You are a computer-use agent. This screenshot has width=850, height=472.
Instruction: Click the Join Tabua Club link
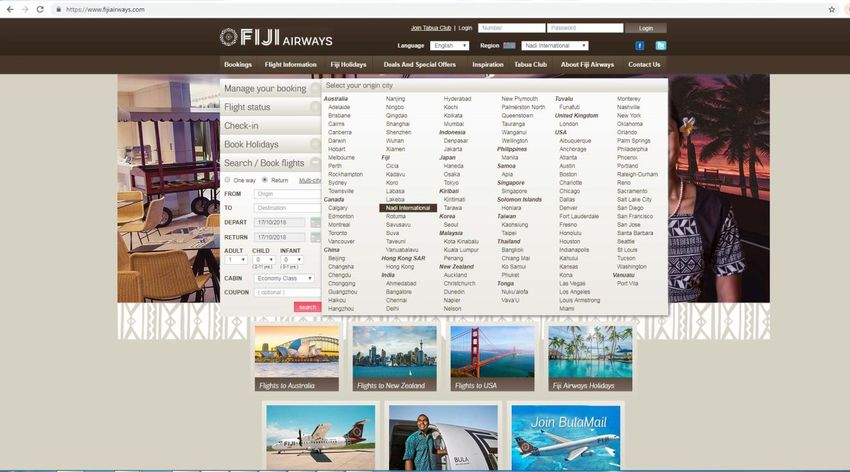click(431, 28)
